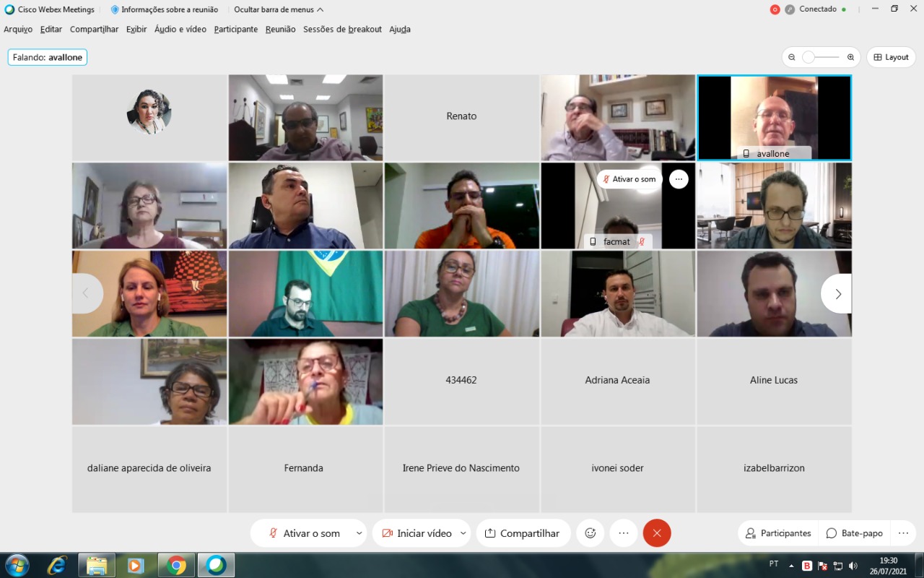
Task: Open the Participantes panel
Action: (x=778, y=533)
